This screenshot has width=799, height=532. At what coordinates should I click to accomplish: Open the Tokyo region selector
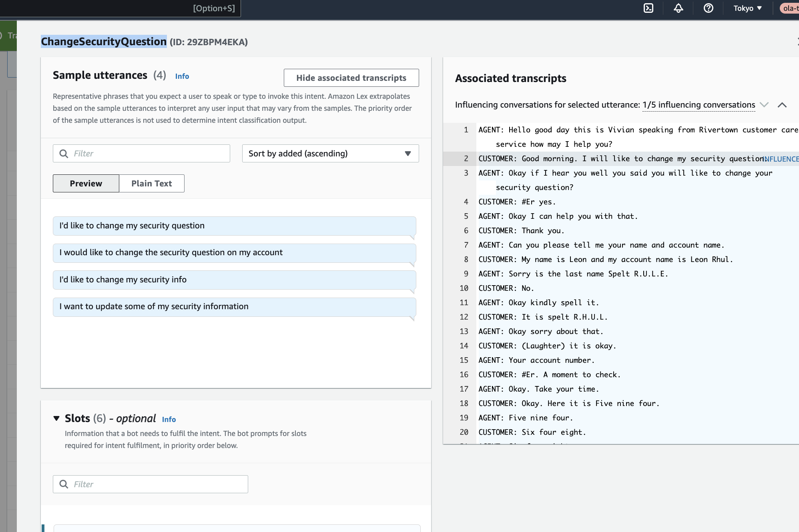point(746,8)
